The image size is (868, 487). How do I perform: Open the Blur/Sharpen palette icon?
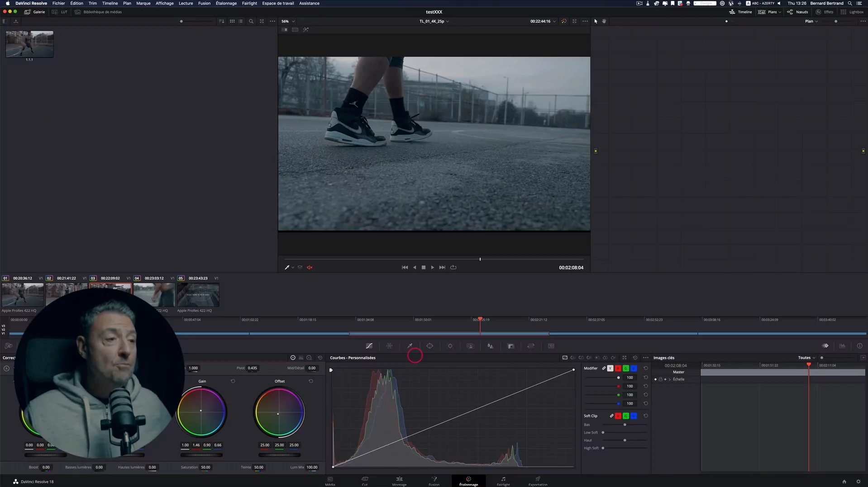coord(490,346)
